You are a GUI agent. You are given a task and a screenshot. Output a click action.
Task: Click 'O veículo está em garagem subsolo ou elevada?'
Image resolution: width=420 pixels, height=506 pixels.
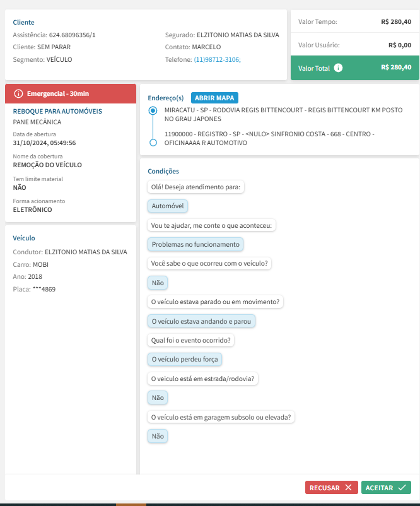click(221, 417)
